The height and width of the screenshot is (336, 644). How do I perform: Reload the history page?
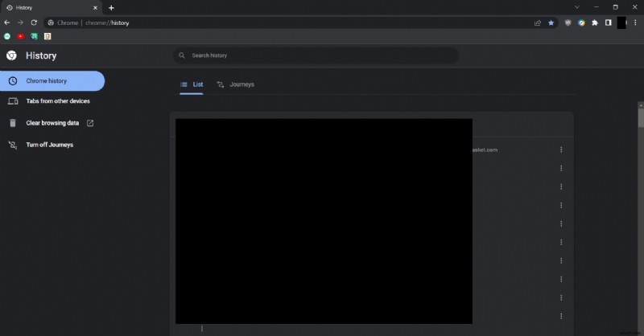tap(34, 23)
